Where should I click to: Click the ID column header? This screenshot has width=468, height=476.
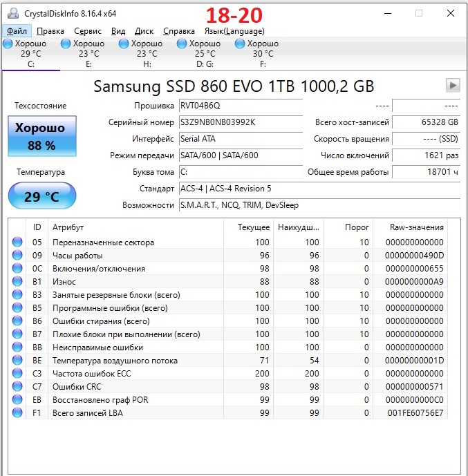(37, 227)
